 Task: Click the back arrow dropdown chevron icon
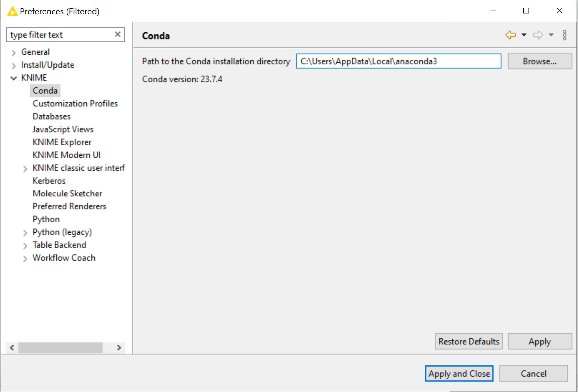click(523, 36)
